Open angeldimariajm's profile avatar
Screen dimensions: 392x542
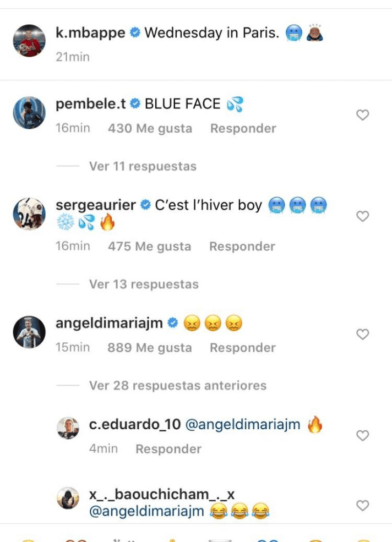click(29, 332)
